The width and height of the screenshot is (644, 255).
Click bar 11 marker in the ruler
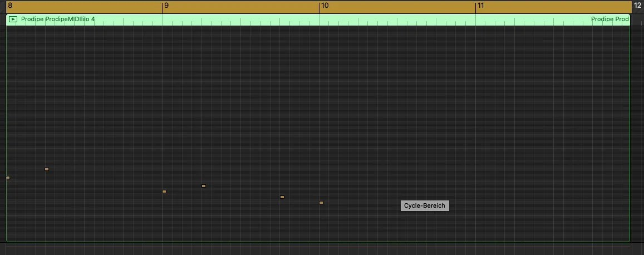click(x=480, y=6)
